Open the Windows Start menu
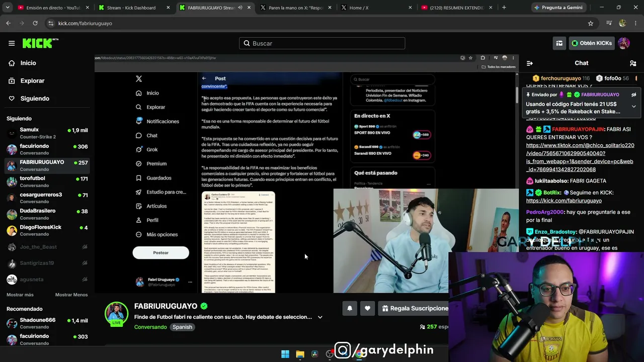The image size is (644, 362). 285,354
